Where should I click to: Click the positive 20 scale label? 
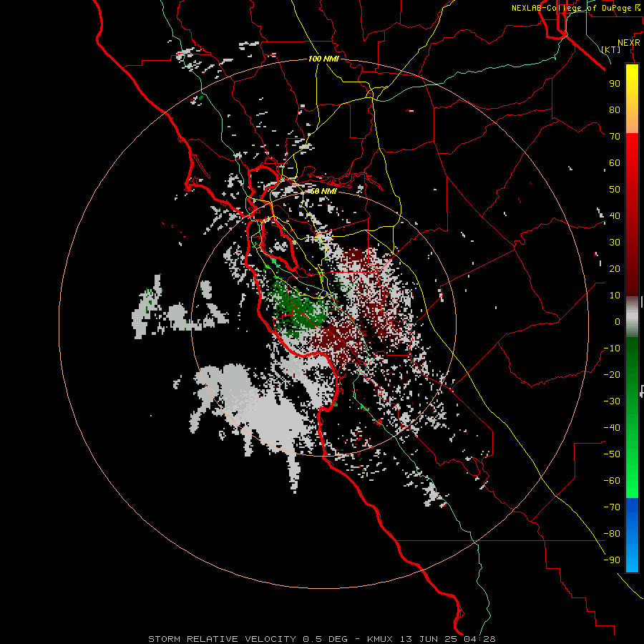click(615, 268)
